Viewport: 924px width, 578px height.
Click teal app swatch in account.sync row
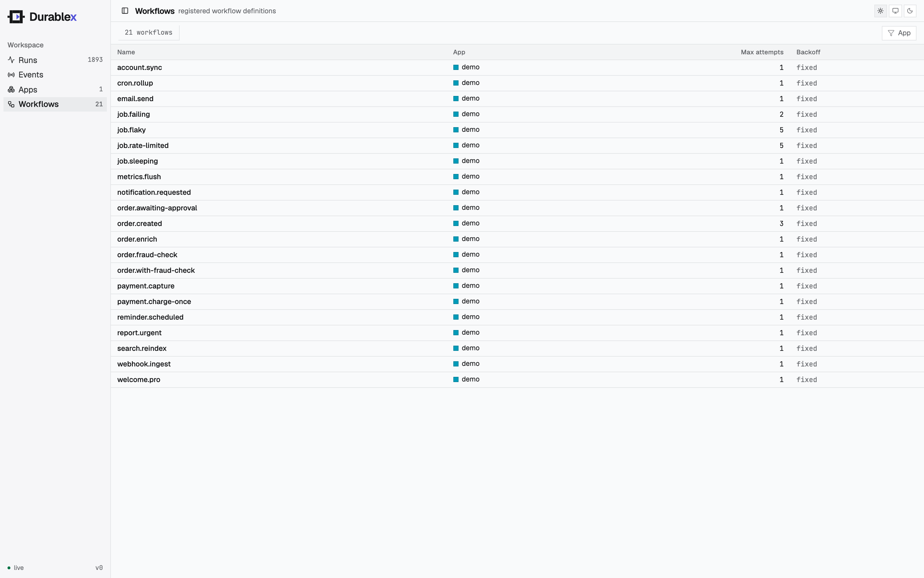[x=456, y=68]
